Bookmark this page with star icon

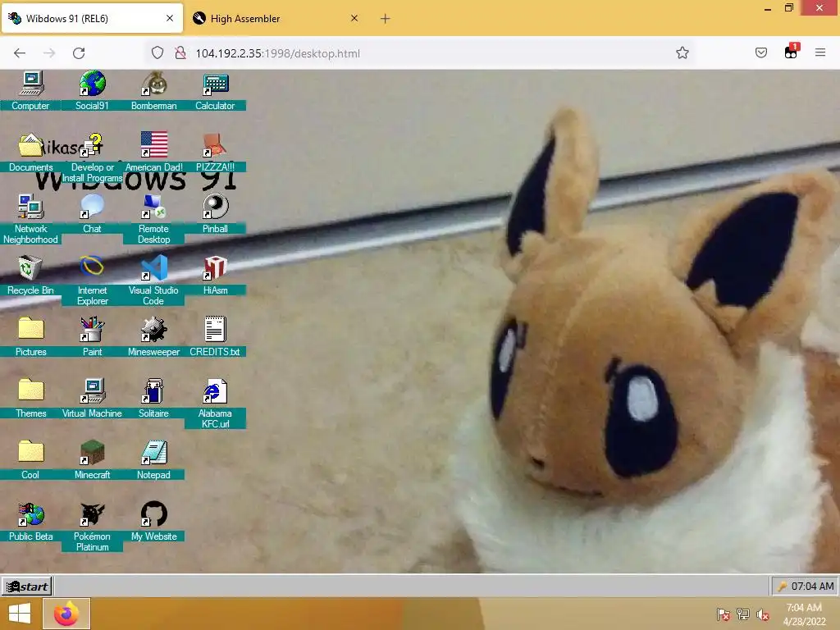click(682, 53)
